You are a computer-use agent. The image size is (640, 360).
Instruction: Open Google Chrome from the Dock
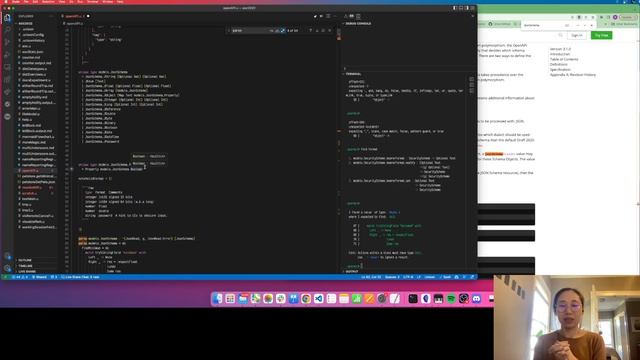pos(306,299)
